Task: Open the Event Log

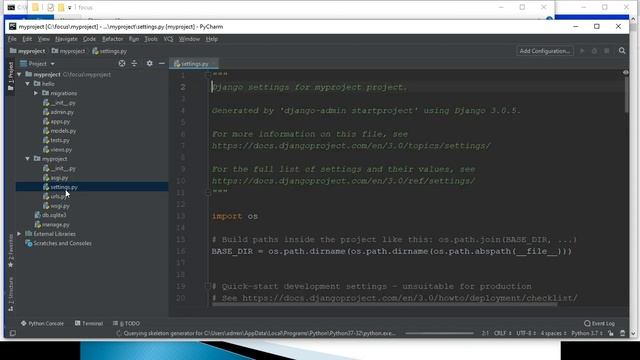Action: pyautogui.click(x=599, y=323)
